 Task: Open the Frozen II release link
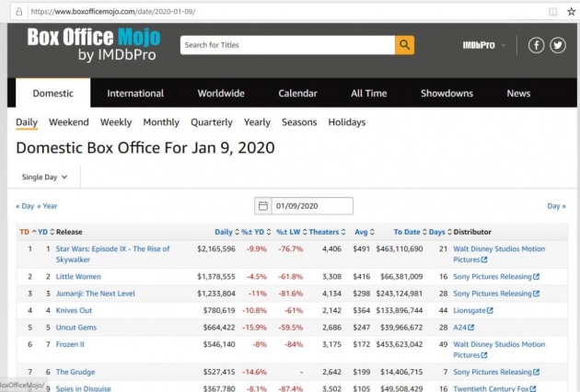click(70, 345)
